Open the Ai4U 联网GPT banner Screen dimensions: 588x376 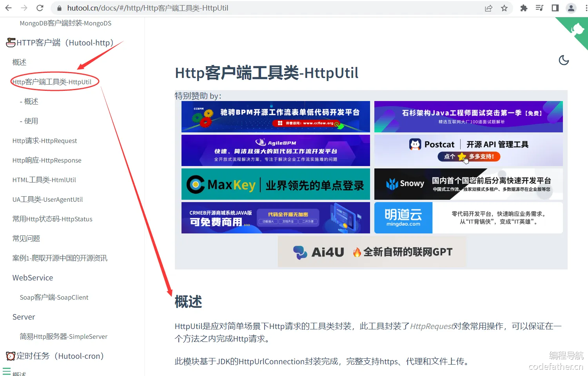tap(372, 251)
